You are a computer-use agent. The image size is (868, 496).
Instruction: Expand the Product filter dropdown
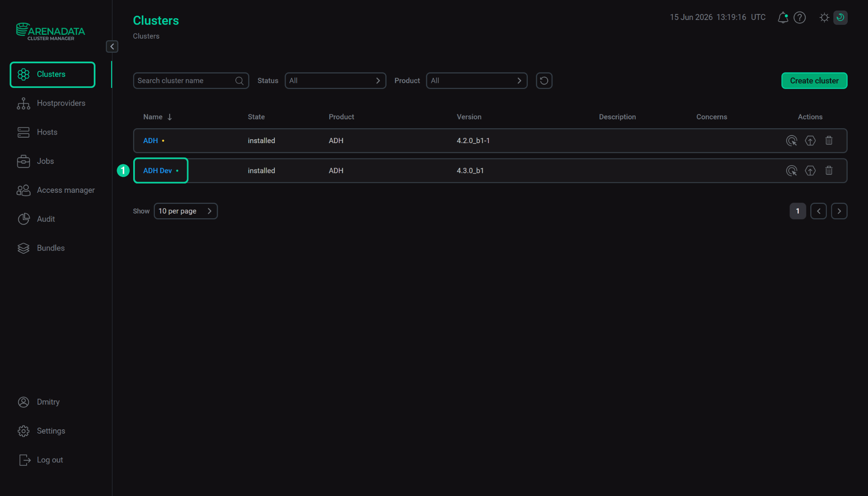pos(476,81)
